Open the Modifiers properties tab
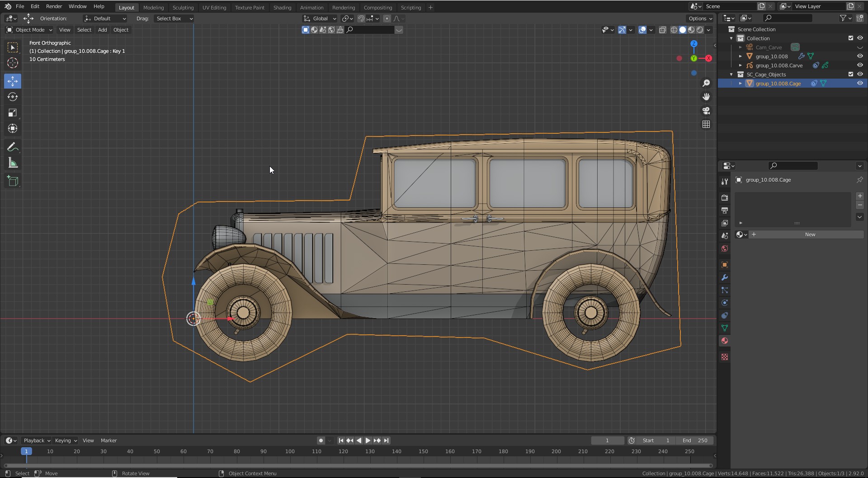Image resolution: width=868 pixels, height=478 pixels. 725,277
